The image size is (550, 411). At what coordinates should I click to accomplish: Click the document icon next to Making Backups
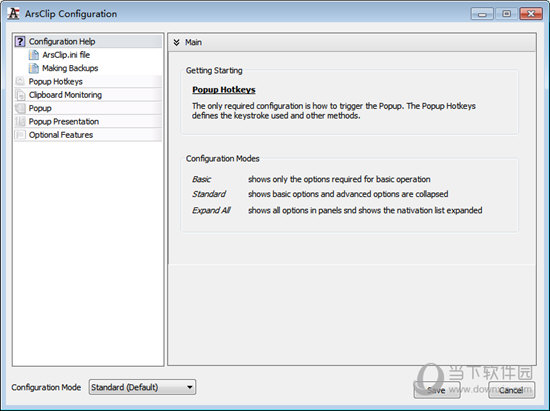(34, 68)
